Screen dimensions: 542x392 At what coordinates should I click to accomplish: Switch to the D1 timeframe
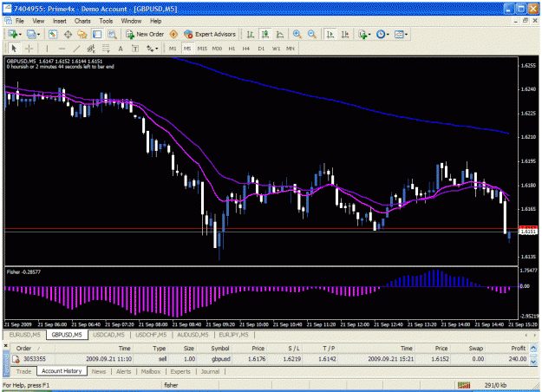click(x=261, y=49)
